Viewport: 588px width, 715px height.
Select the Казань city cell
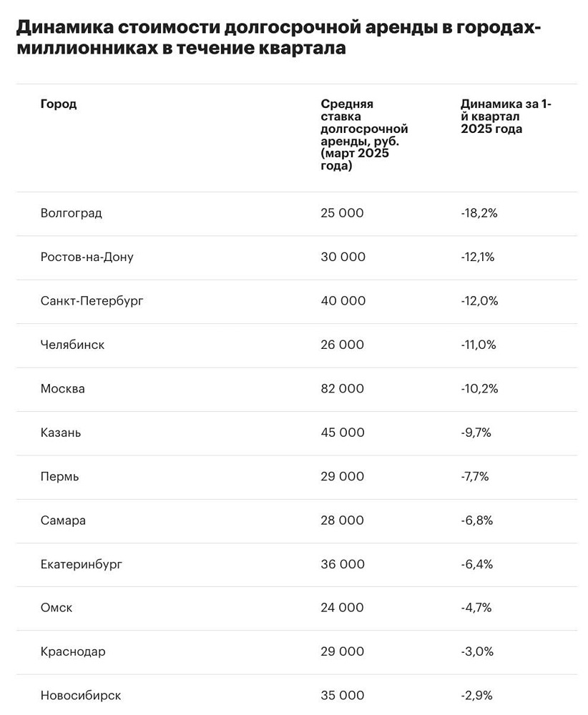62,433
